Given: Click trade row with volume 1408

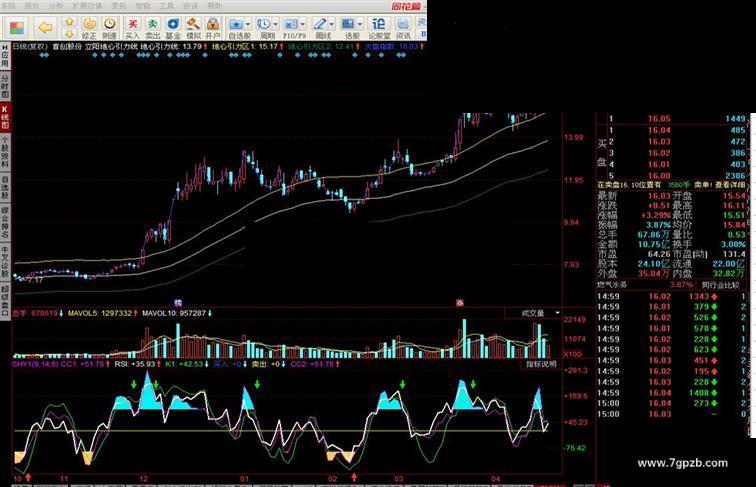Looking at the screenshot, I should 672,393.
